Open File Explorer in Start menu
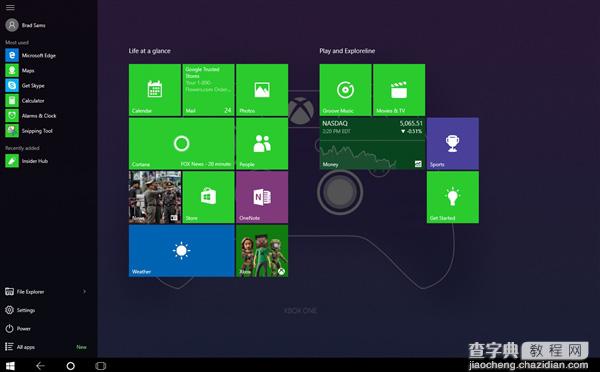Screen dimensions: 600x372 pyautogui.click(x=25, y=292)
